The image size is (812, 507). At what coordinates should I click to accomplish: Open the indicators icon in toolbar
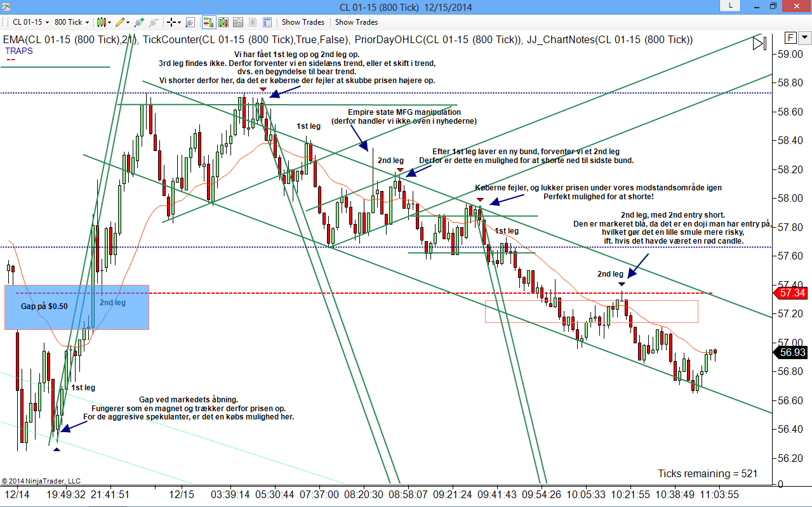tap(237, 22)
